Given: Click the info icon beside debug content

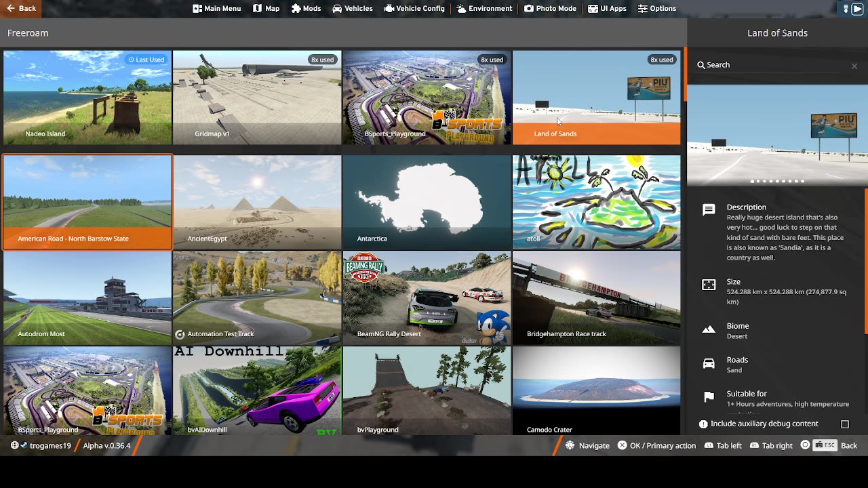Looking at the screenshot, I should pyautogui.click(x=703, y=424).
